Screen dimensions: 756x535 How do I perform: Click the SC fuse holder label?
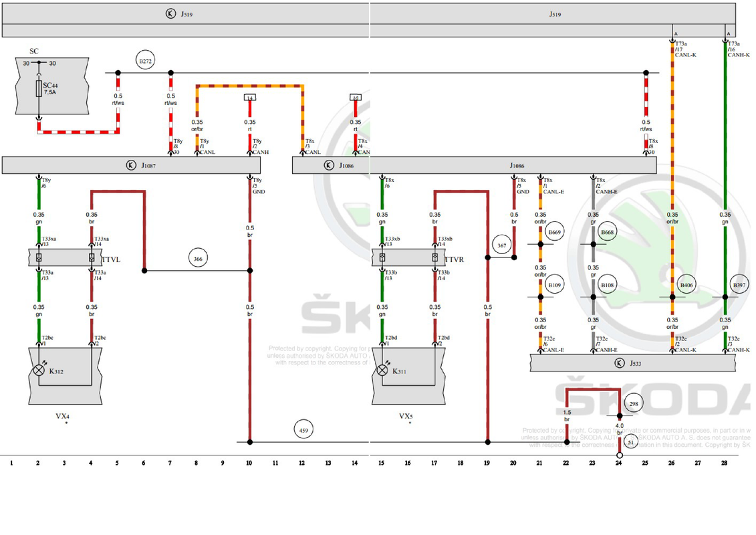[33, 51]
